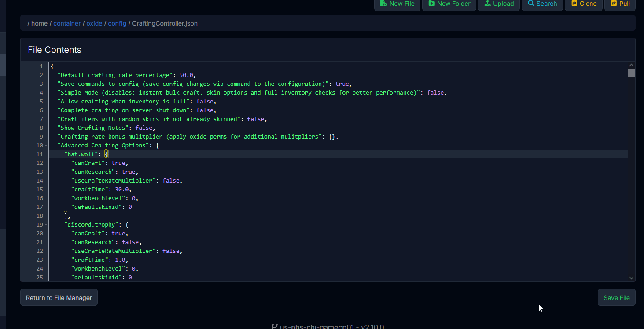Go to the config folder breadcrumb
Viewport: 644px width, 329px height.
coord(117,23)
